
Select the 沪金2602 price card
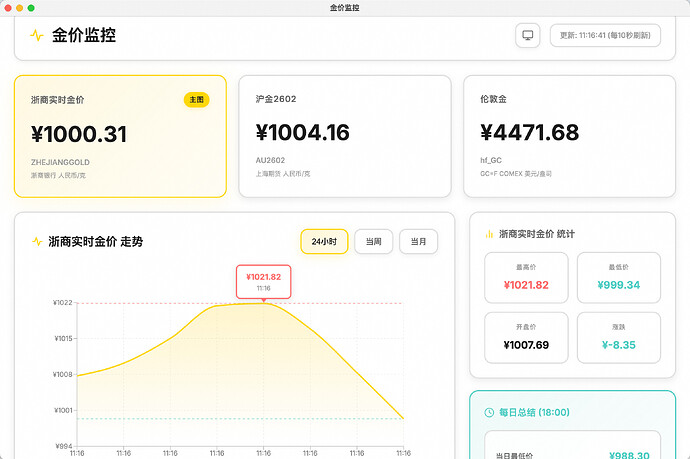[x=344, y=136]
